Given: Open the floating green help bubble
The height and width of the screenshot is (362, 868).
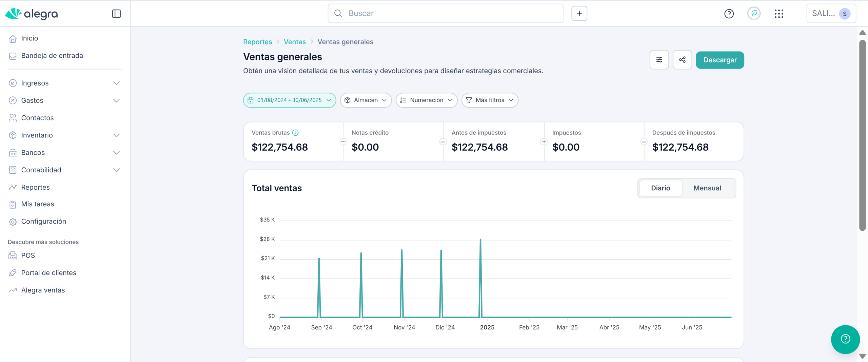Looking at the screenshot, I should [845, 339].
